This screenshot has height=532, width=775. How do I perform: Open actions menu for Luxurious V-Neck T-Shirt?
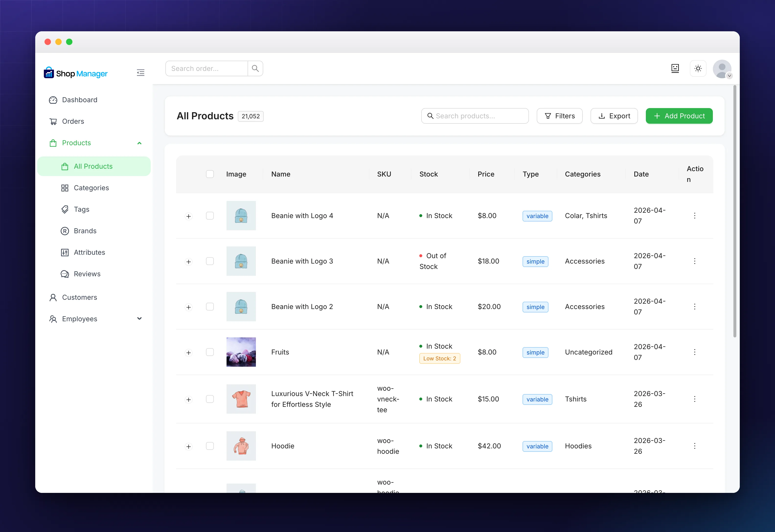coord(695,399)
